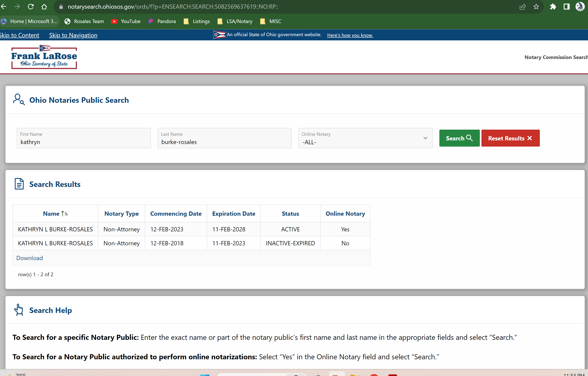The image size is (588, 376).
Task: Click the red Reset Results button
Action: 510,138
